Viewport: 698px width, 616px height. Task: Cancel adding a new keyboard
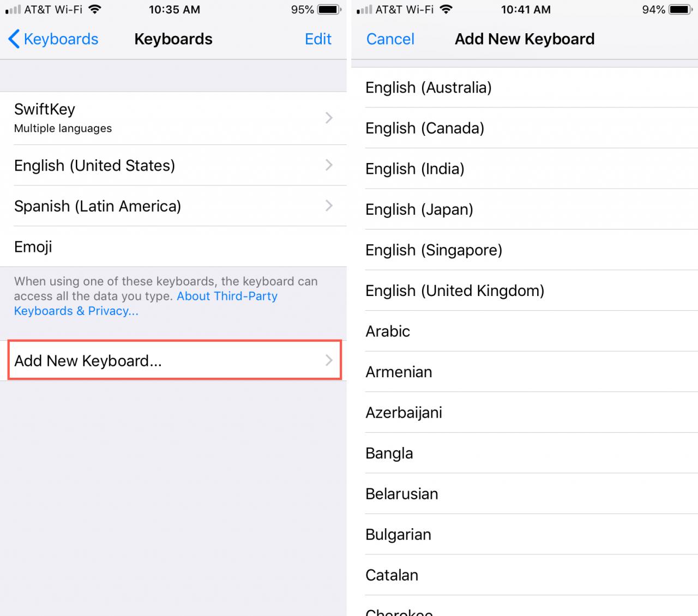tap(390, 39)
